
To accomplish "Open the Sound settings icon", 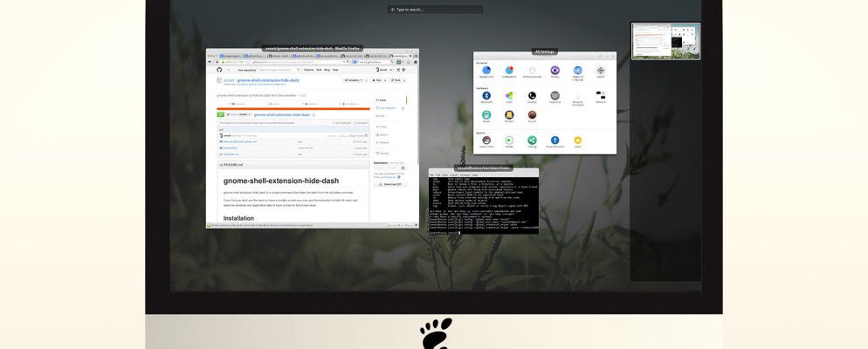I will [532, 117].
